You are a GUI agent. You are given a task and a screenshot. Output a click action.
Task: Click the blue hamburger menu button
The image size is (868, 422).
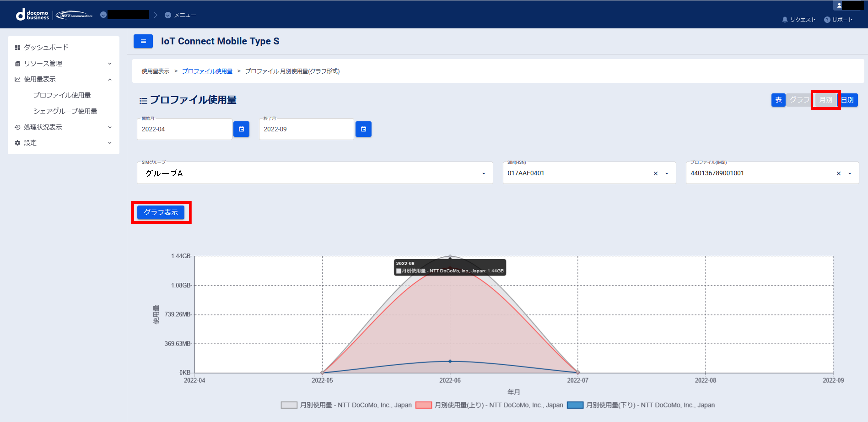click(143, 41)
